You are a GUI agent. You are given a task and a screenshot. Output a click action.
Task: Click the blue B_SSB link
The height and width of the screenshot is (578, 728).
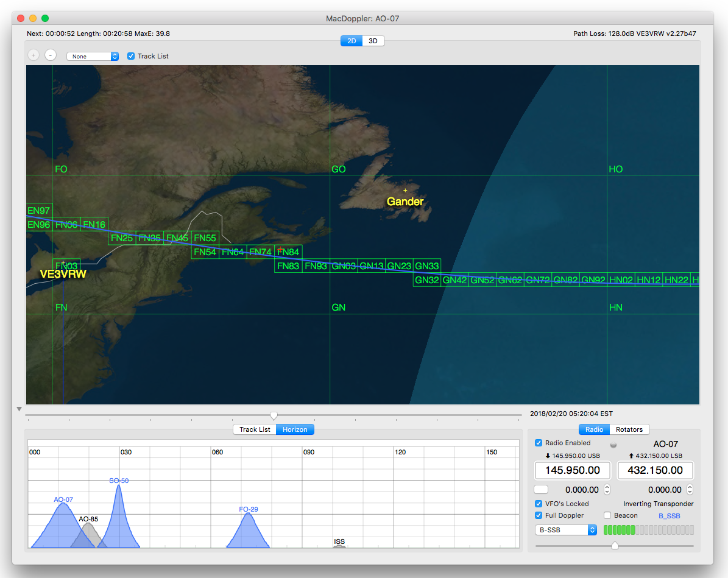coord(670,516)
